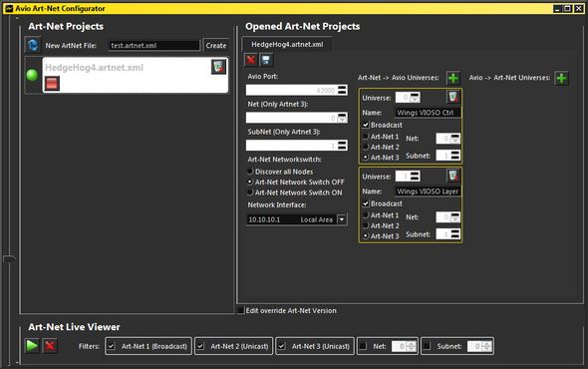Edit name field Wings VIOSO Layer
This screenshot has width=588, height=369.
tap(428, 191)
